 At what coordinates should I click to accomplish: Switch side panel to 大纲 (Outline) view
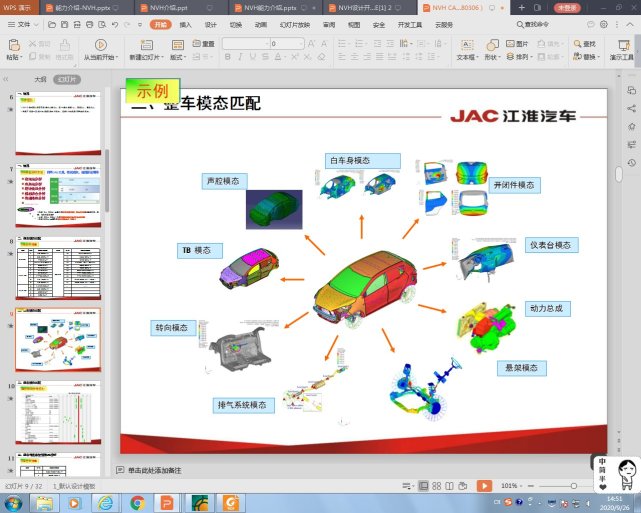pos(40,79)
